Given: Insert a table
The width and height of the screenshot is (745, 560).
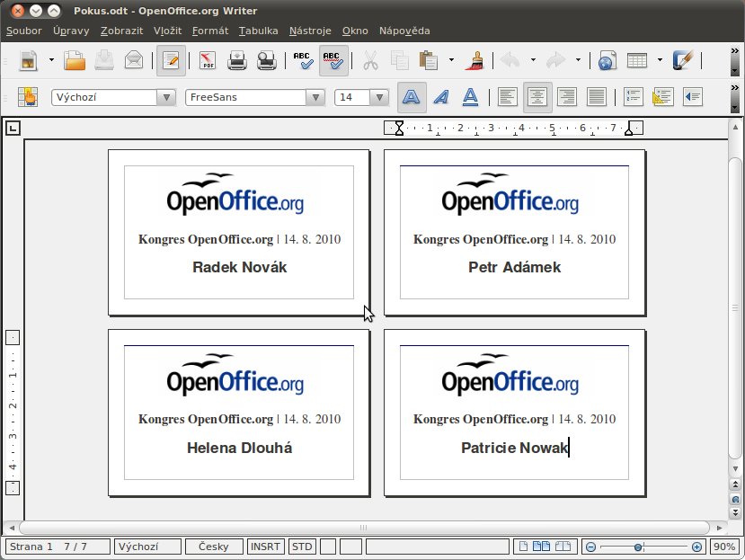Looking at the screenshot, I should (x=636, y=61).
